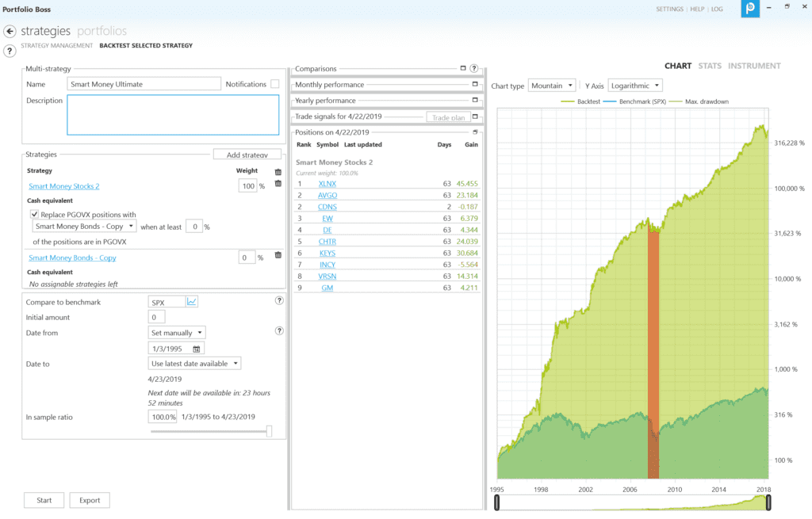Open the Set manually date dropdown
The image size is (812, 519).
click(x=177, y=333)
